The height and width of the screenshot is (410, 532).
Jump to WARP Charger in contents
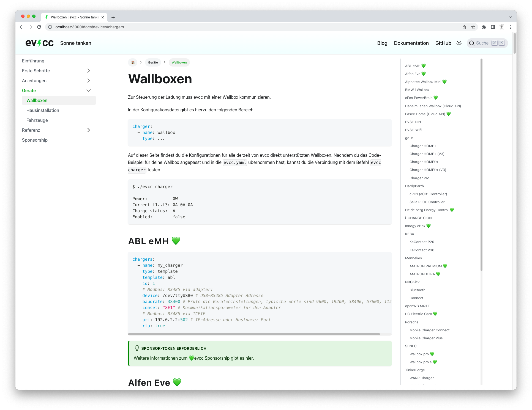(421, 378)
